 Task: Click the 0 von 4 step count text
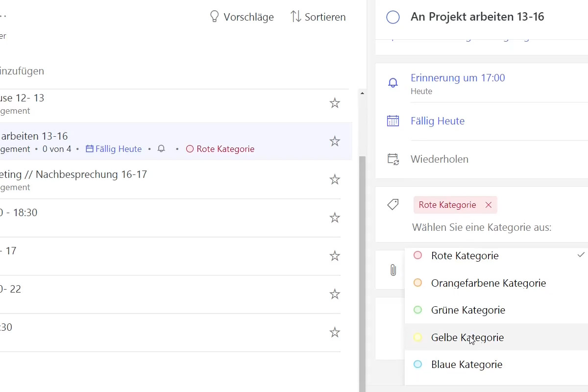tap(57, 149)
